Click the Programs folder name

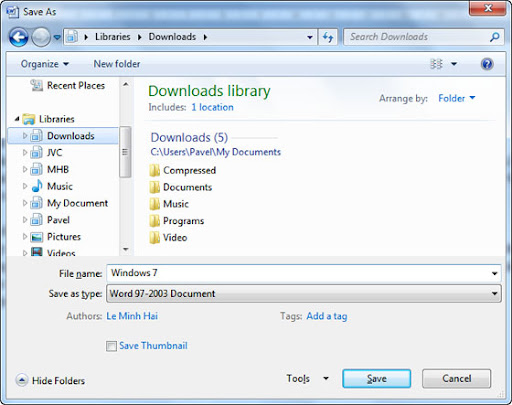tap(183, 221)
